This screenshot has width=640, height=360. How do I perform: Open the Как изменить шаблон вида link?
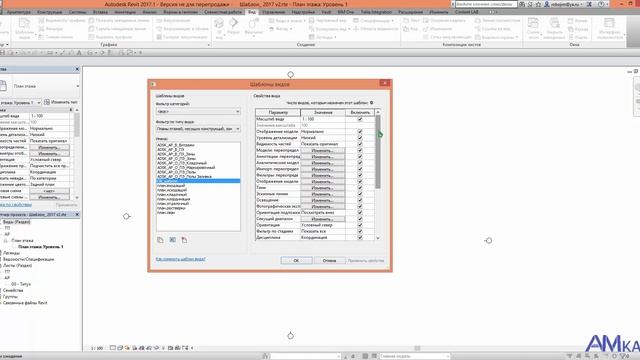pyautogui.click(x=180, y=259)
